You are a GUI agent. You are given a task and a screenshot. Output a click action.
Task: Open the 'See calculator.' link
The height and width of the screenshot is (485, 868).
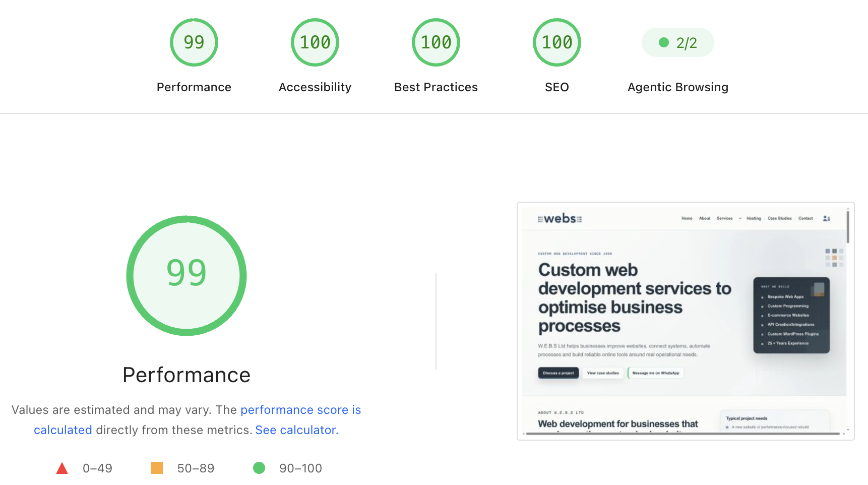tap(297, 430)
